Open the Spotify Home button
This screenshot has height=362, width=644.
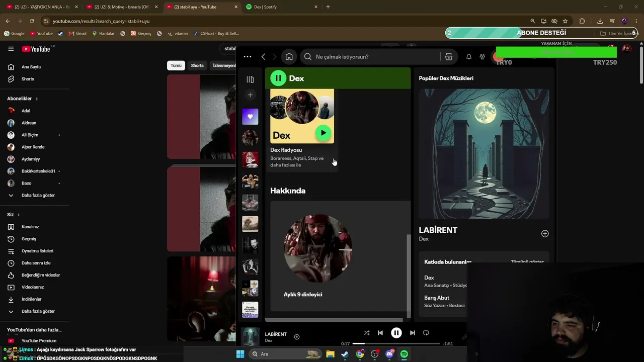pos(289,57)
